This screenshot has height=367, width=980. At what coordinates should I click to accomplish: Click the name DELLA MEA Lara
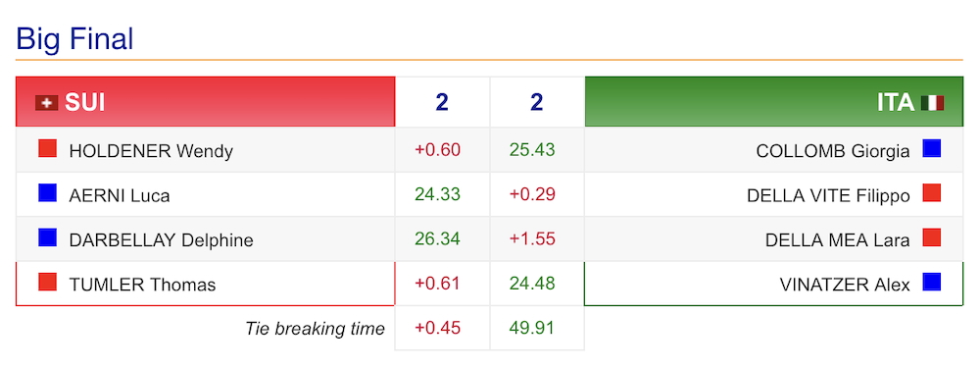[x=838, y=239]
